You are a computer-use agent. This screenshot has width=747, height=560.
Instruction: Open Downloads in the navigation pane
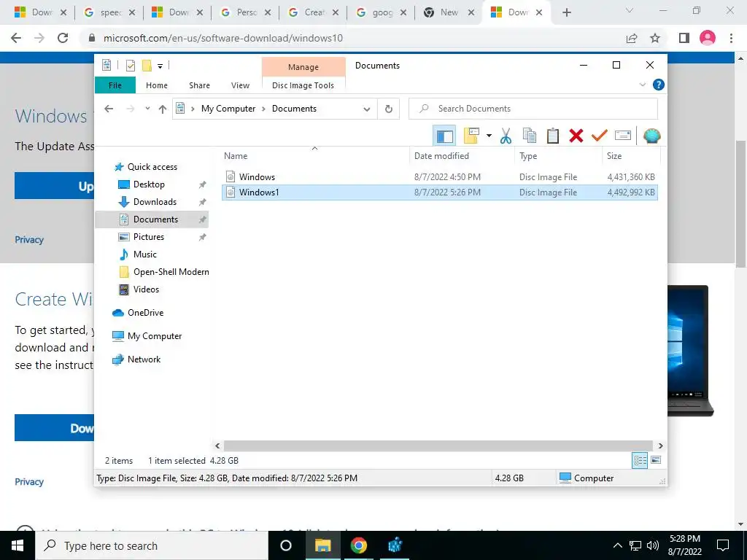click(155, 202)
